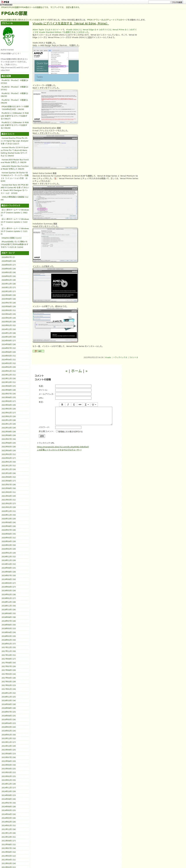The height and width of the screenshot is (868, 186).
Task: Open the FPGAの部屋 blog title
Action: point(14,13)
